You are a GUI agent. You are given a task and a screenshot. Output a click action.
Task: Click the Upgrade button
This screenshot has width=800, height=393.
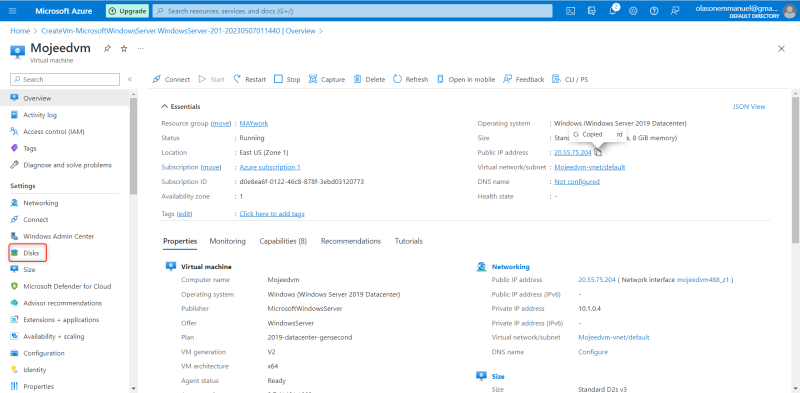click(127, 11)
